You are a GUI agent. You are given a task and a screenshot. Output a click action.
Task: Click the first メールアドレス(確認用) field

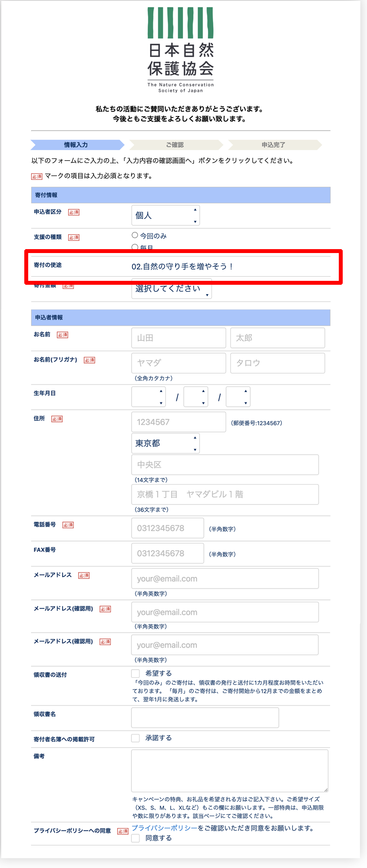(225, 612)
